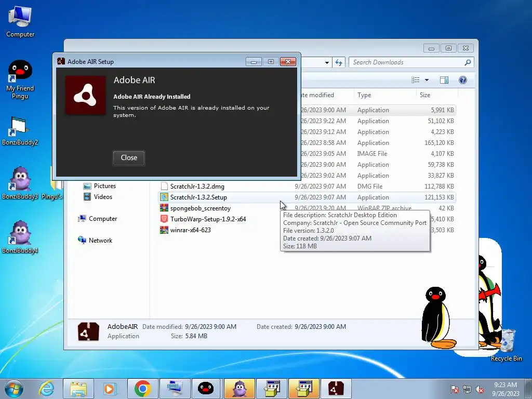Switch to Adobe AIR Setup taskbar item
Image resolution: width=532 pixels, height=399 pixels.
coord(336,389)
